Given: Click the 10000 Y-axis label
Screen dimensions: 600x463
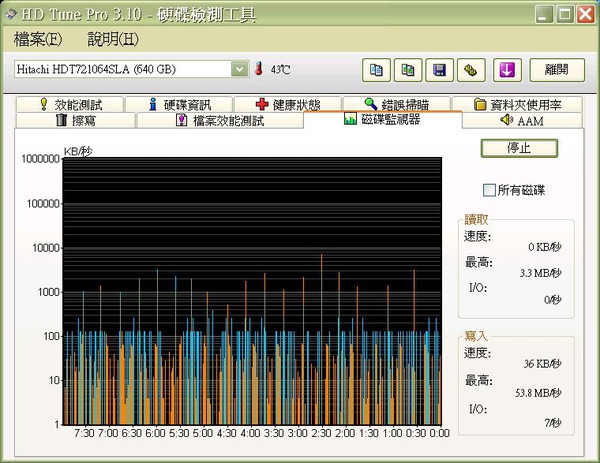Looking at the screenshot, I should click(46, 248).
